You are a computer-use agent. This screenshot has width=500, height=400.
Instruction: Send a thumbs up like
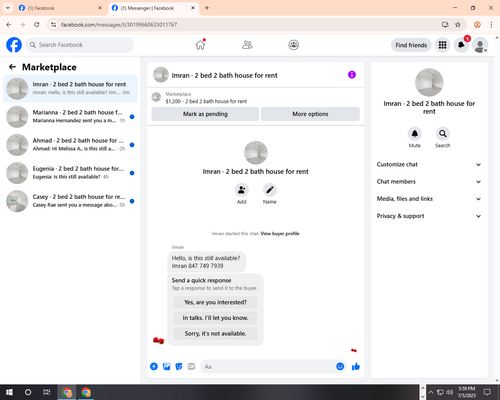tap(356, 367)
